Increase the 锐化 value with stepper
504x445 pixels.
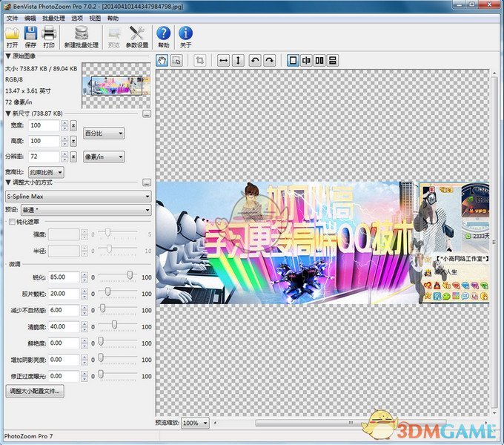[x=84, y=274]
